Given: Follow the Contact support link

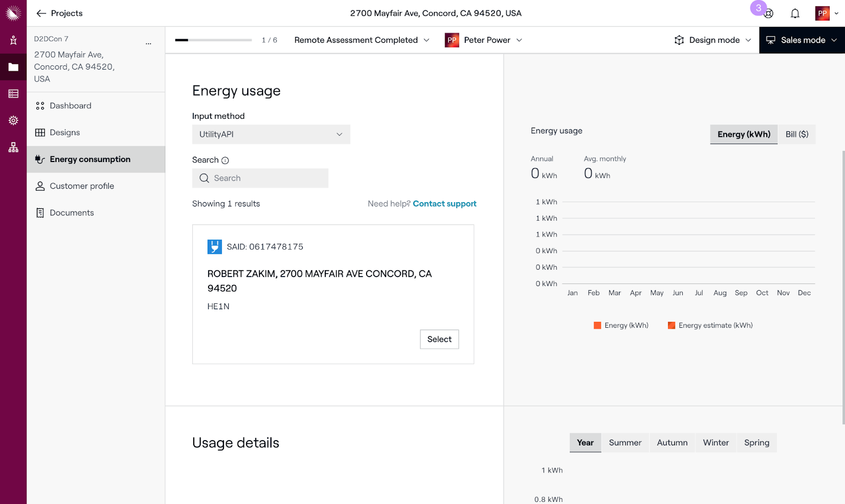Looking at the screenshot, I should pos(444,204).
